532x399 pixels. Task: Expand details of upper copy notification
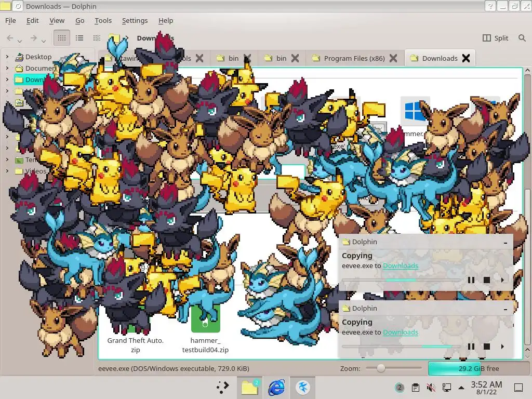click(x=502, y=280)
